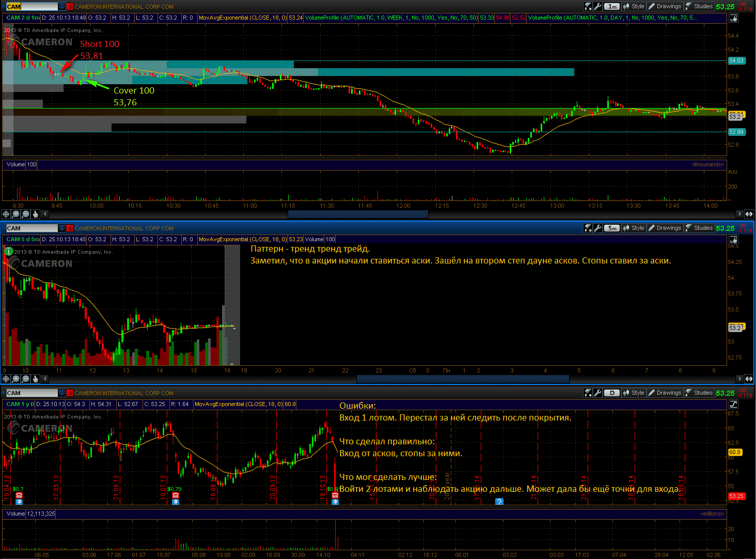
Task: Click the red phone event icon near $0.79
Action: tap(176, 495)
